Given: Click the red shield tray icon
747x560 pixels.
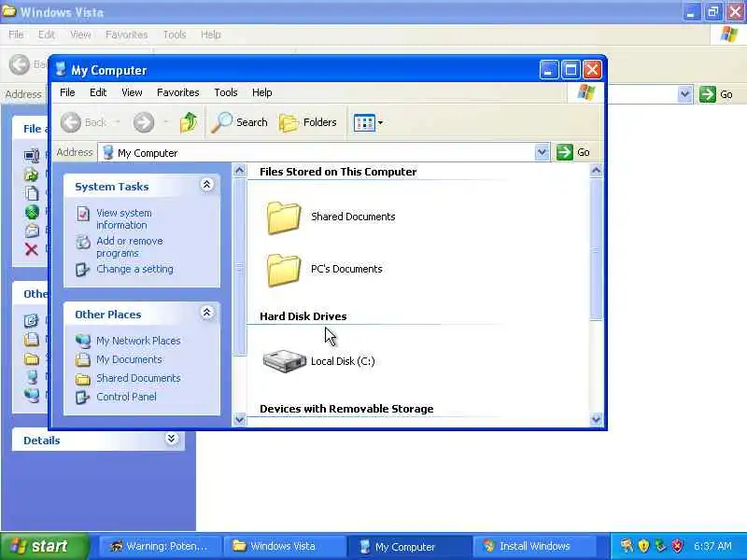Looking at the screenshot, I should 678,546.
